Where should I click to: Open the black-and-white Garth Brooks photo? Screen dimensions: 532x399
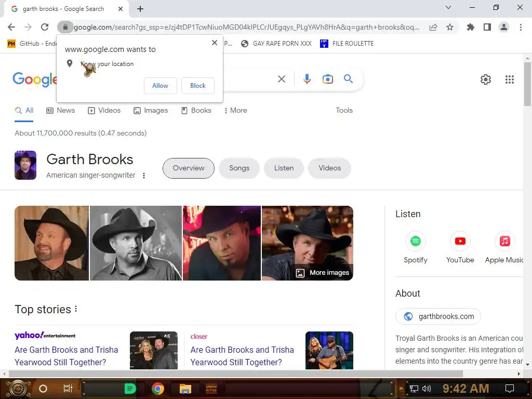click(x=136, y=243)
